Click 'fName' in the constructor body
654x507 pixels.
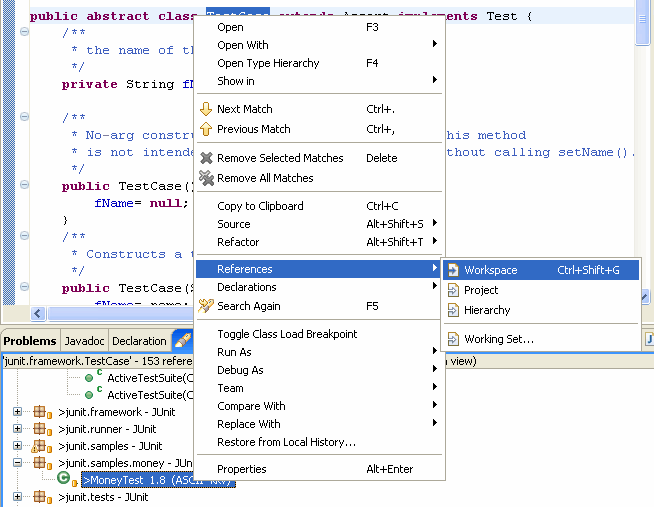114,203
